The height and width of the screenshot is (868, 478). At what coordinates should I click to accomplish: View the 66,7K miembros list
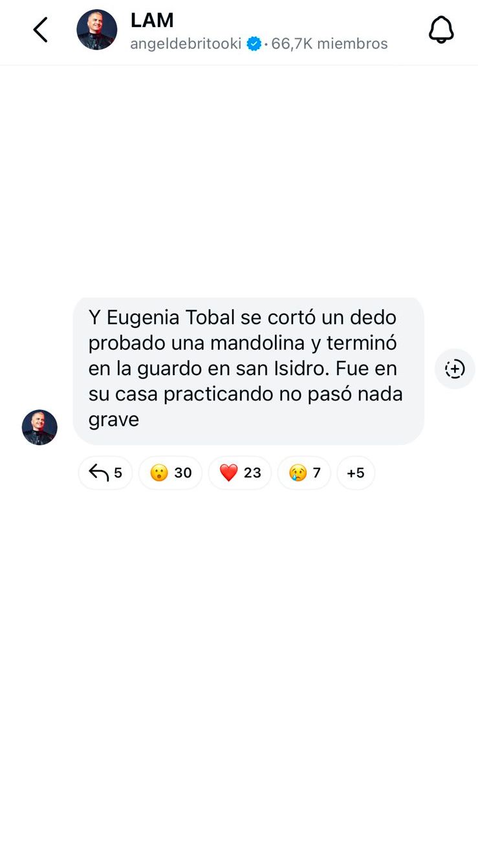click(x=329, y=44)
